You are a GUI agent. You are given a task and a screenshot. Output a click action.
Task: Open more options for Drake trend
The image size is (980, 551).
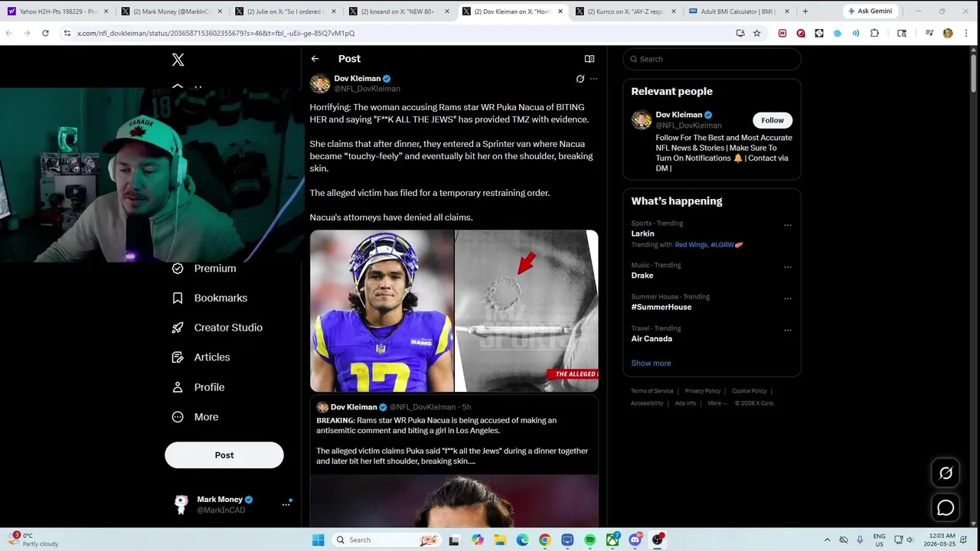click(x=788, y=267)
